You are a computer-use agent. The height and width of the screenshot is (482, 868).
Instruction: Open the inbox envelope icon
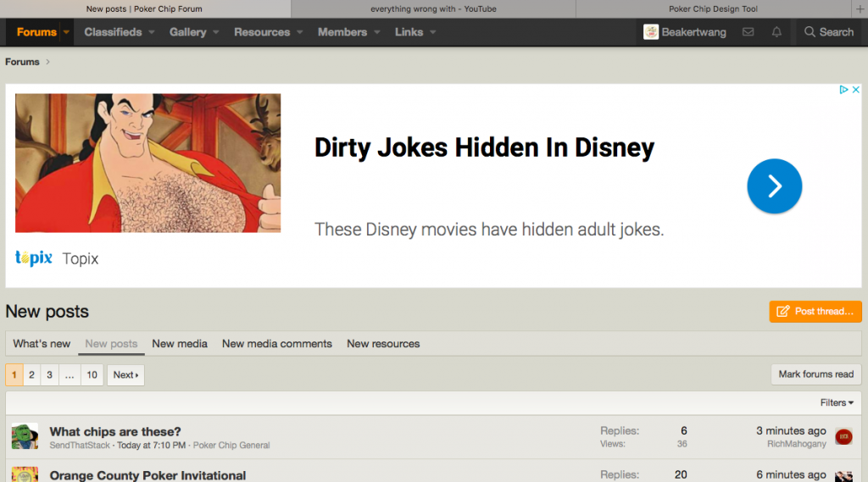(748, 32)
